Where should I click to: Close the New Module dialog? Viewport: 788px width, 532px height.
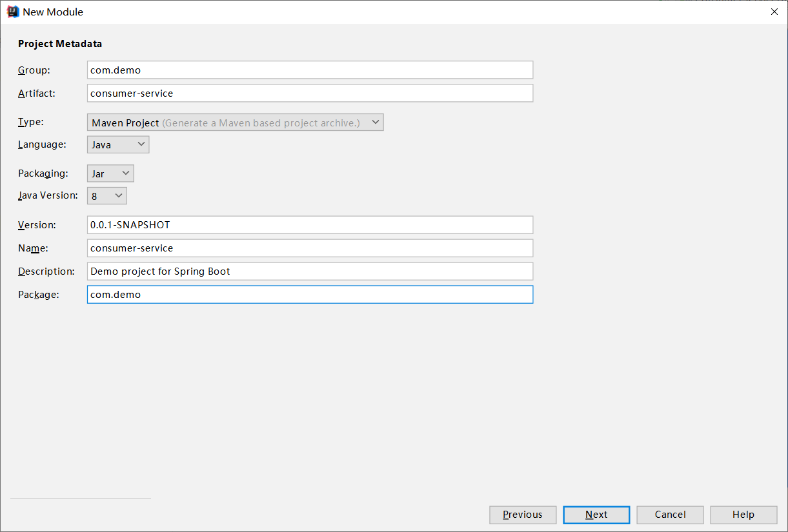[x=774, y=12]
